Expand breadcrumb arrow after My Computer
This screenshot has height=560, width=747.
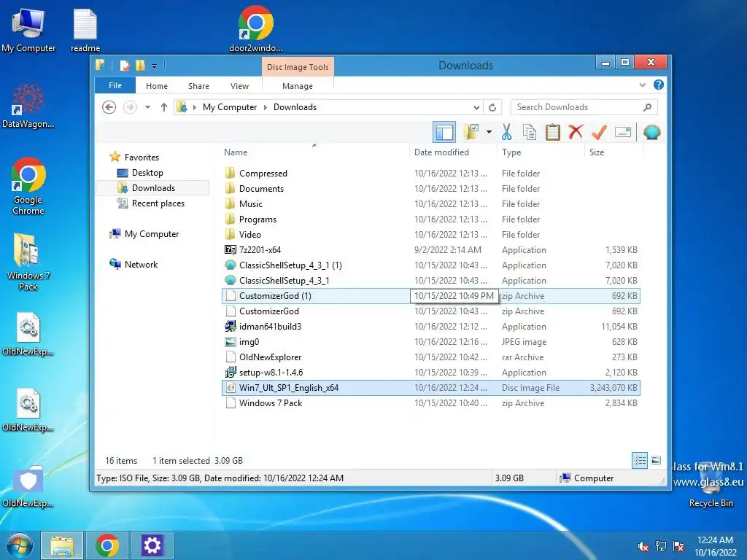[266, 107]
